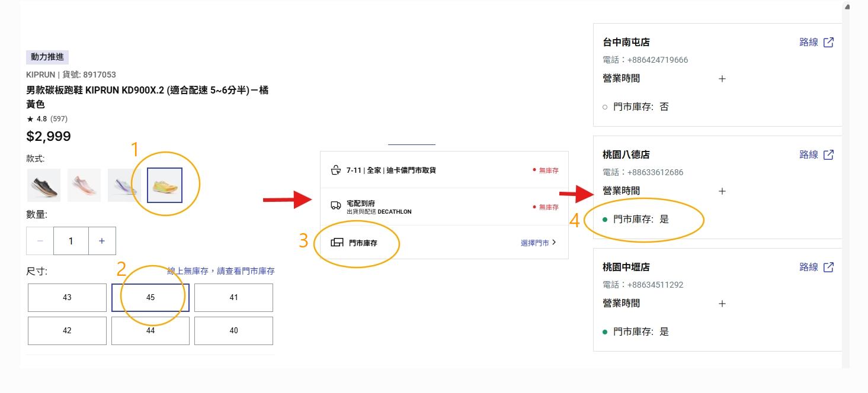Click the product title 男款碳板跑鞋 KIPRUN KD900X.2

click(148, 97)
